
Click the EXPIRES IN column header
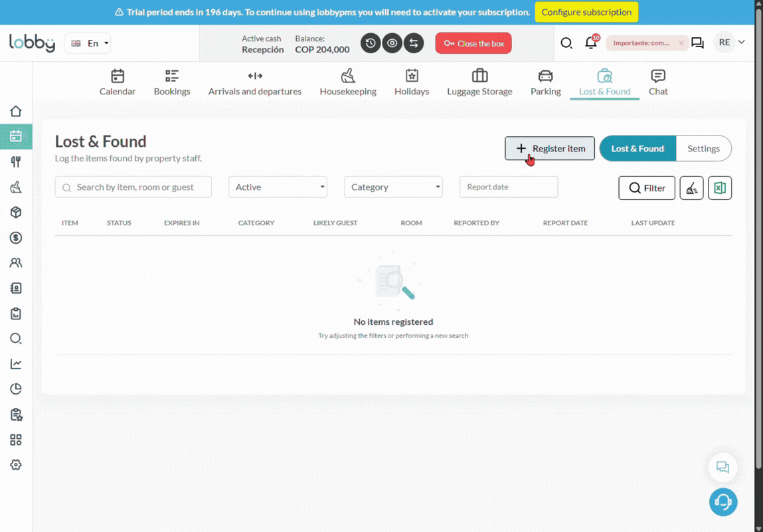pyautogui.click(x=181, y=223)
